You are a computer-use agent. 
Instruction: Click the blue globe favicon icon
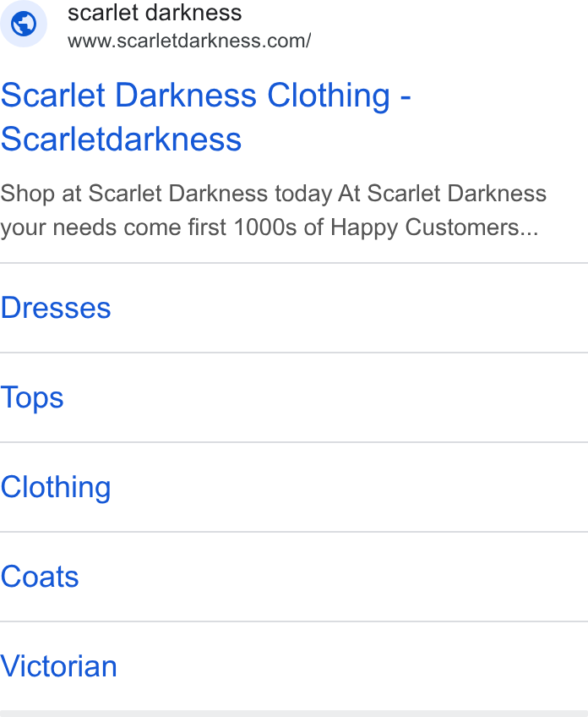(24, 24)
